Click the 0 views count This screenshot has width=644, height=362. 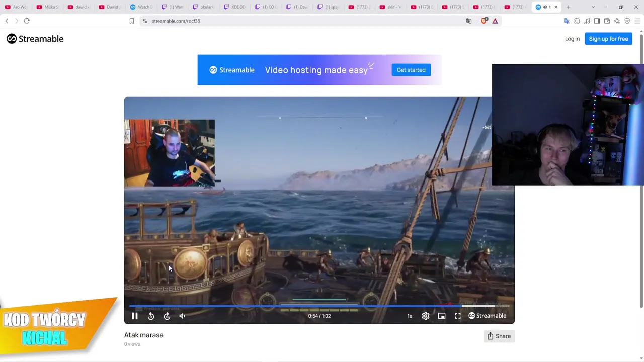click(x=132, y=344)
